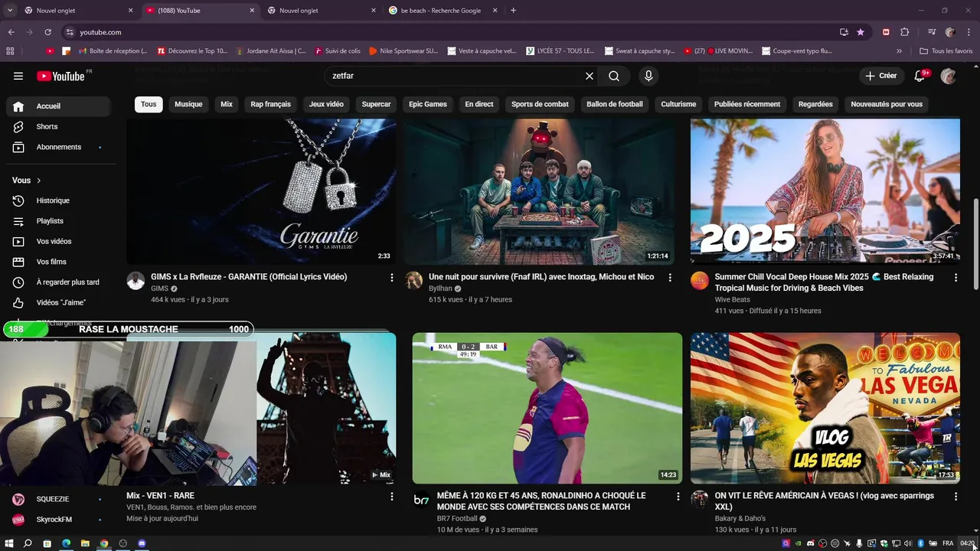This screenshot has width=980, height=551.
Task: Open options for Ronaldinho video
Action: 678,497
